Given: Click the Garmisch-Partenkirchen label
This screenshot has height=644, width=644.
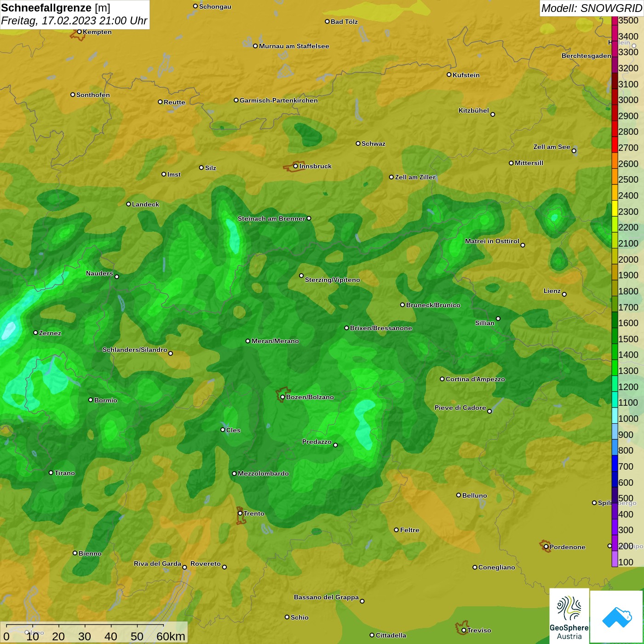Looking at the screenshot, I should coord(279,100).
